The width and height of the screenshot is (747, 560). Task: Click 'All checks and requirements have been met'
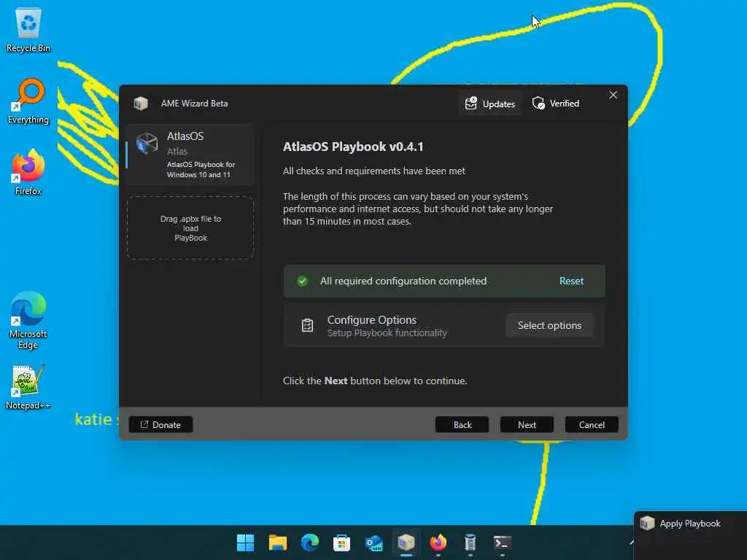tap(374, 171)
